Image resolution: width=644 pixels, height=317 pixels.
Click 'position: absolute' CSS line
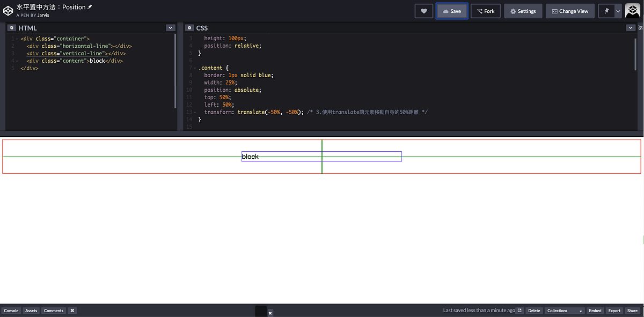click(x=233, y=91)
